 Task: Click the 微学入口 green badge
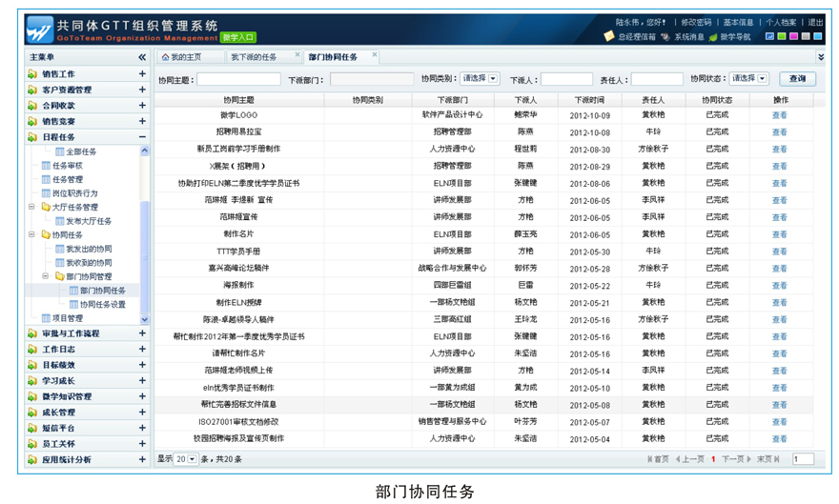click(x=238, y=37)
